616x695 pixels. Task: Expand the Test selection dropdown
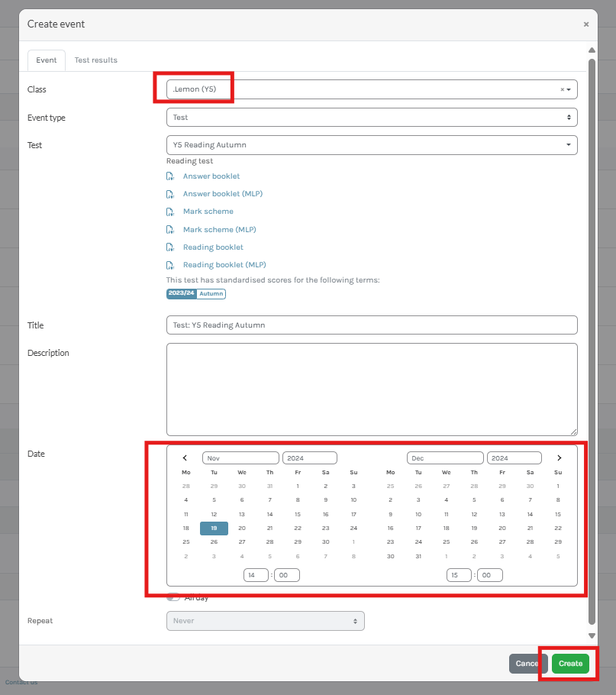tap(371, 144)
